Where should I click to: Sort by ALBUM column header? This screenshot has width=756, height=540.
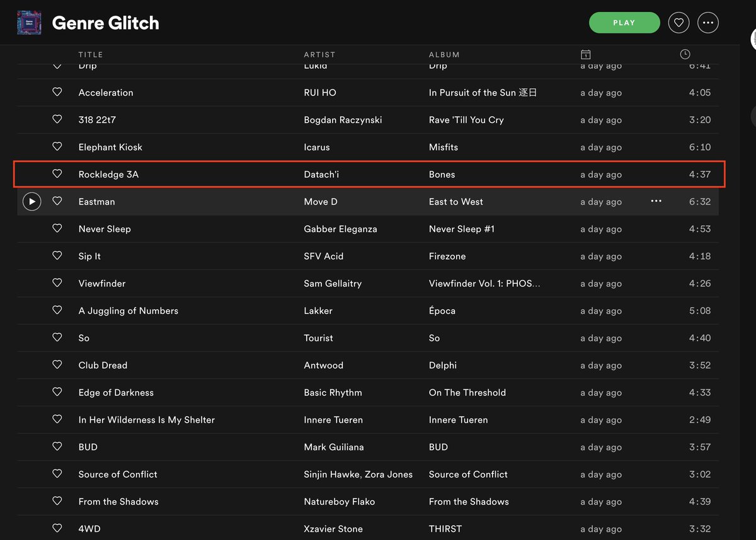[444, 55]
